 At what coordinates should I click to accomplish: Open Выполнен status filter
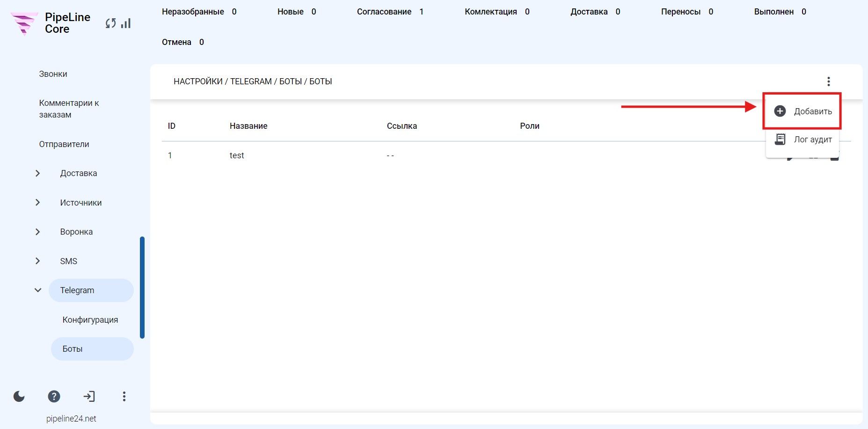point(780,12)
